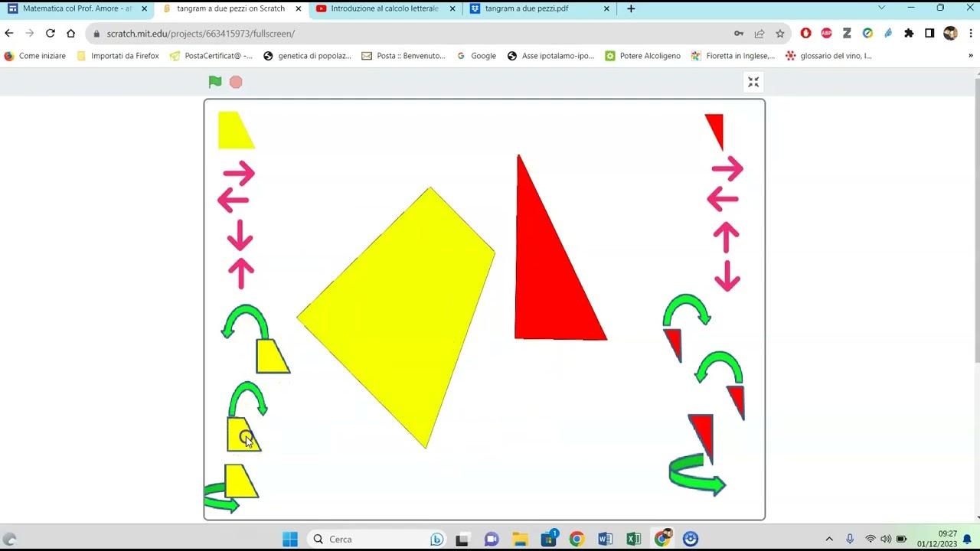This screenshot has width=980, height=551.
Task: Flip the yellow piece with the horizontal green arrow
Action: (x=222, y=497)
